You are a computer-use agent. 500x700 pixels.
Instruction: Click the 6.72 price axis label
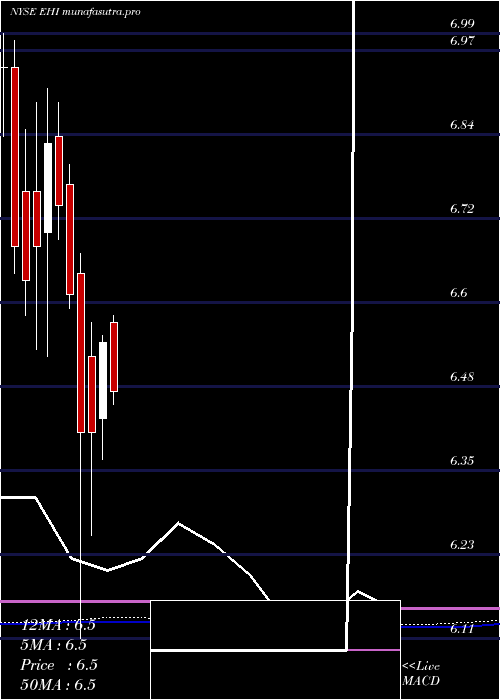(x=462, y=208)
